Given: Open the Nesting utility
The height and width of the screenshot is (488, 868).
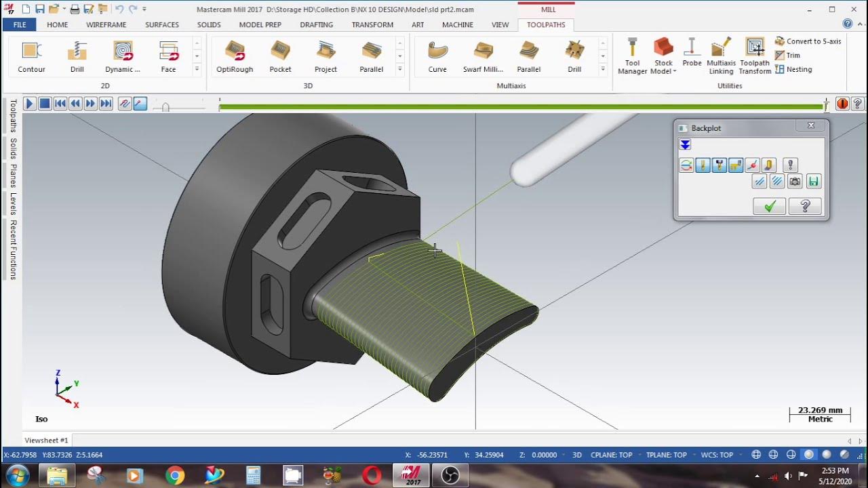Looking at the screenshot, I should 793,69.
